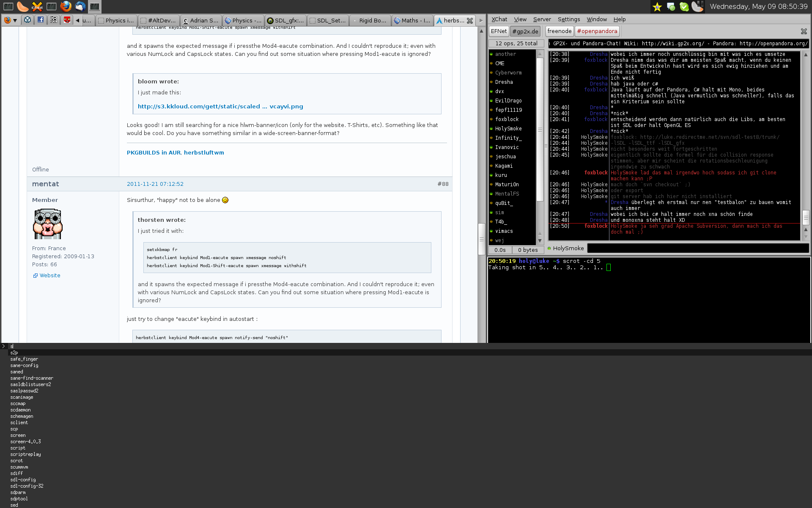Open the chat bubble tray icon
Viewport: 812px width, 508px height.
[x=670, y=7]
